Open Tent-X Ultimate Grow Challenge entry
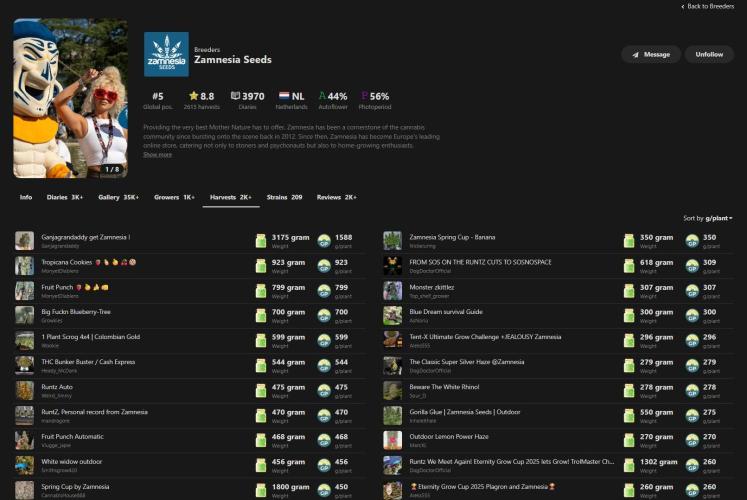This screenshot has height=500, width=747. coord(485,336)
